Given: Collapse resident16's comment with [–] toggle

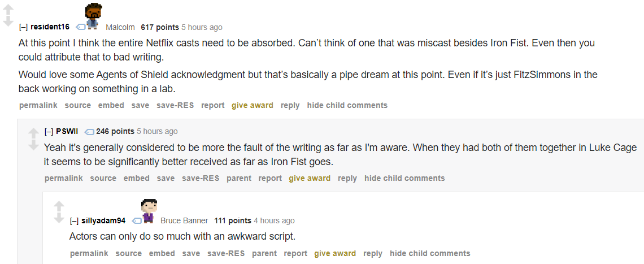Looking at the screenshot, I should click(x=23, y=27).
